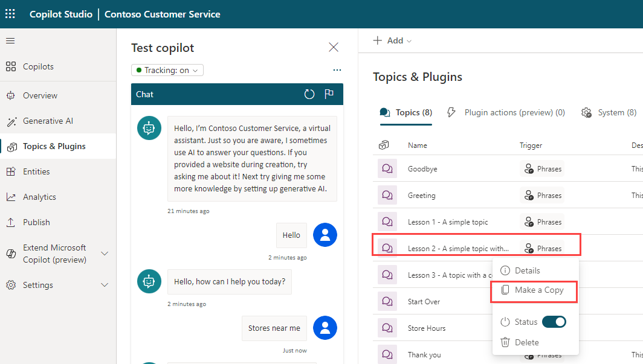Open the Store Hours topic
The image size is (643, 364).
[427, 328]
